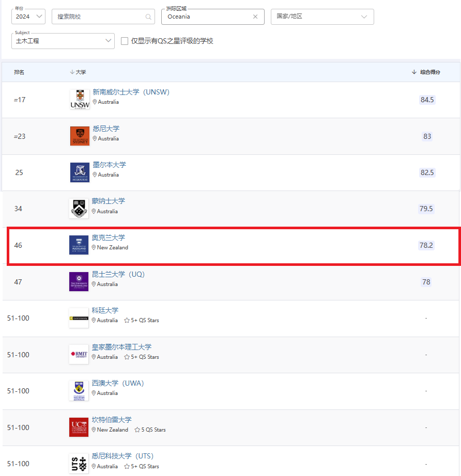This screenshot has width=461, height=476.
Task: Open the 悉尼科技大学 (UTS) link
Action: point(123,456)
